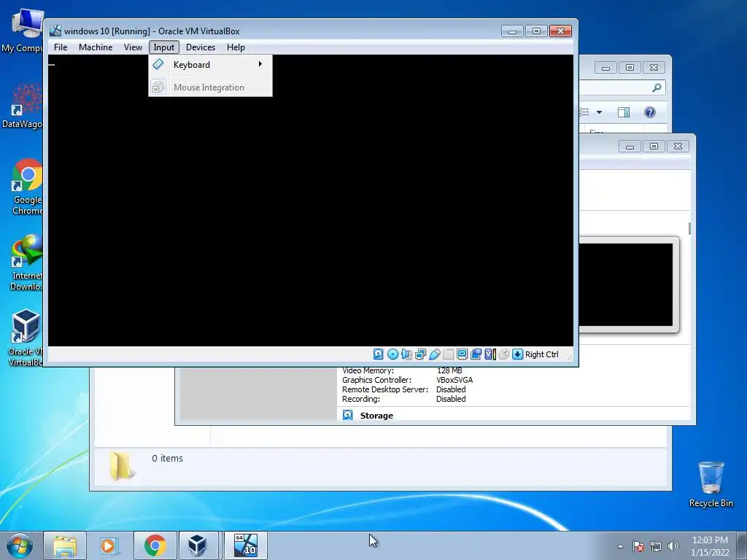The width and height of the screenshot is (747, 560).
Task: Show hidden tray icons arrow
Action: pyautogui.click(x=620, y=546)
